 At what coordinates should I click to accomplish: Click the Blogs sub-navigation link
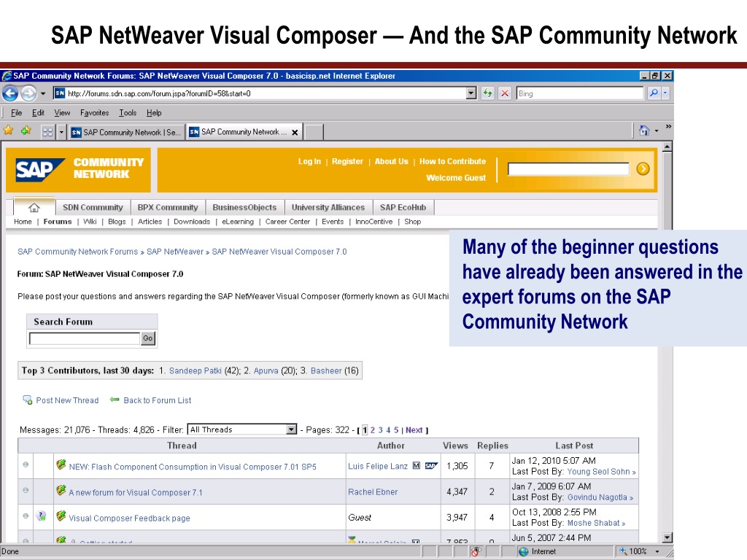coord(117,222)
